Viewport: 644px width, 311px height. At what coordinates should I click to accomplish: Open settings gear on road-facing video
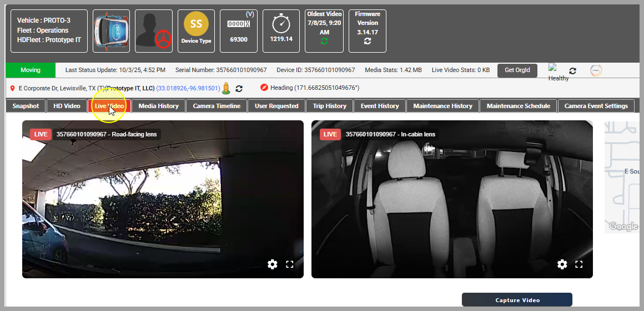pyautogui.click(x=272, y=264)
